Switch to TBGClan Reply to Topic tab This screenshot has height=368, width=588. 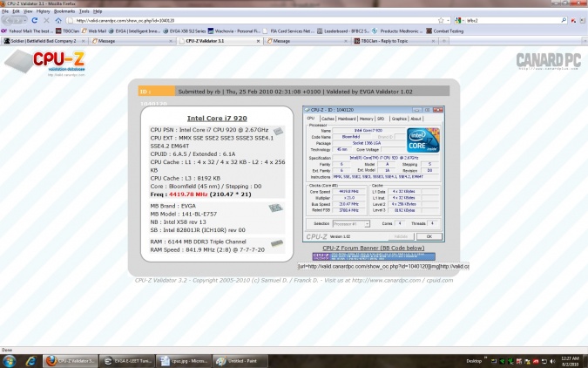395,41
